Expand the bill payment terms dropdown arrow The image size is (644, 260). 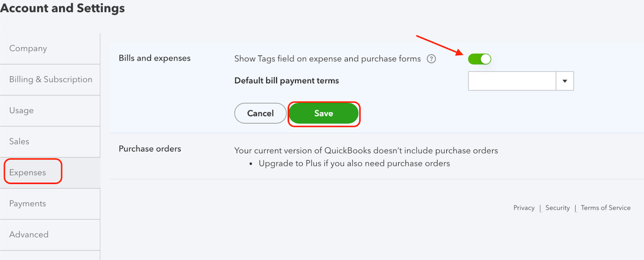coord(565,81)
